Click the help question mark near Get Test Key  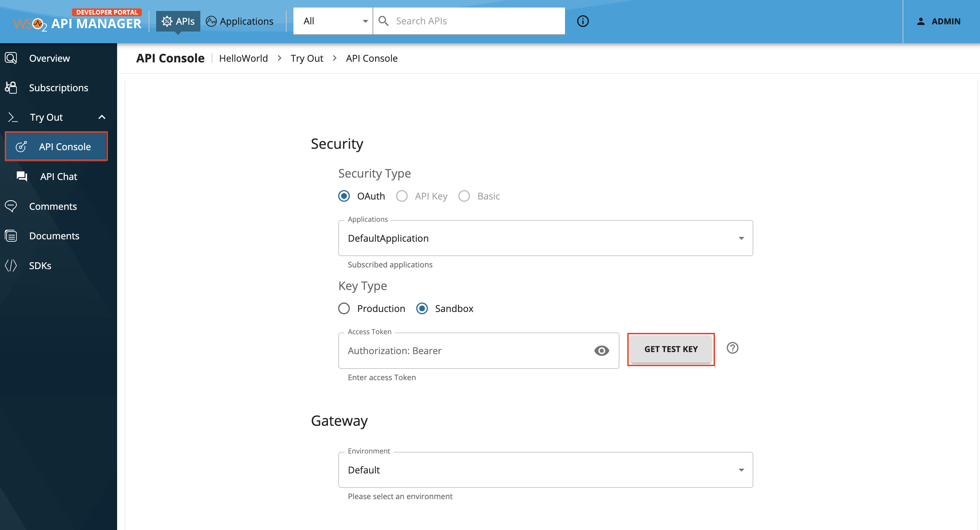(732, 348)
